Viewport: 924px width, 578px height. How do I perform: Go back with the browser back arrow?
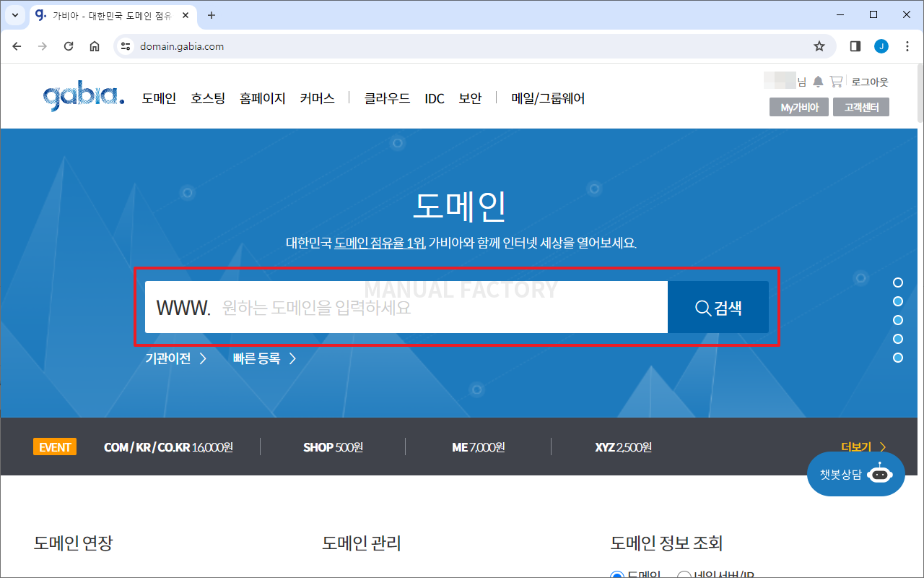17,46
